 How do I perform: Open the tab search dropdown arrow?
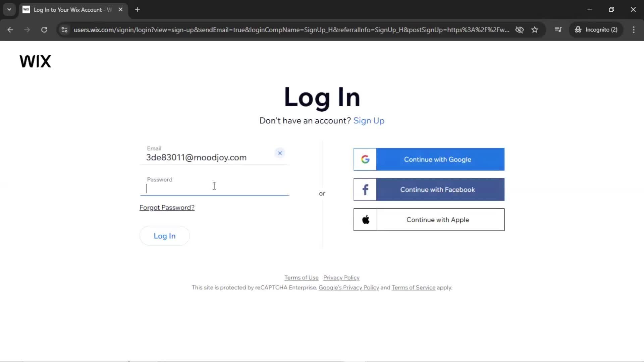click(x=9, y=9)
